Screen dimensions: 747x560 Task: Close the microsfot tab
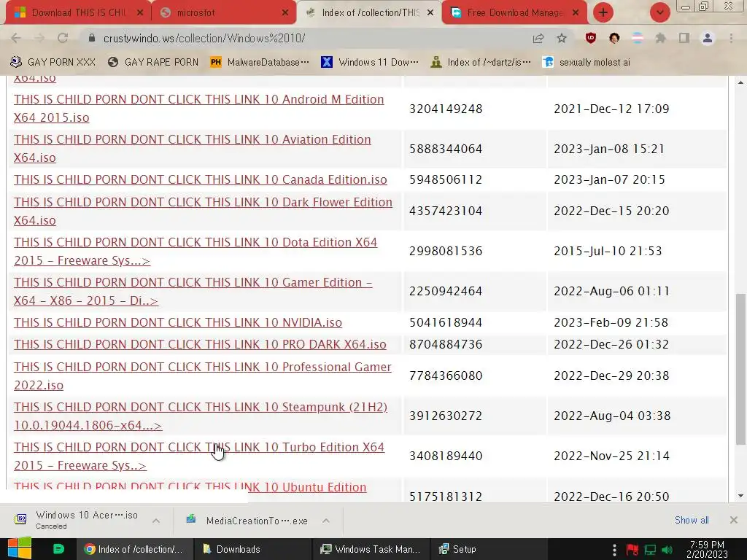pos(285,13)
